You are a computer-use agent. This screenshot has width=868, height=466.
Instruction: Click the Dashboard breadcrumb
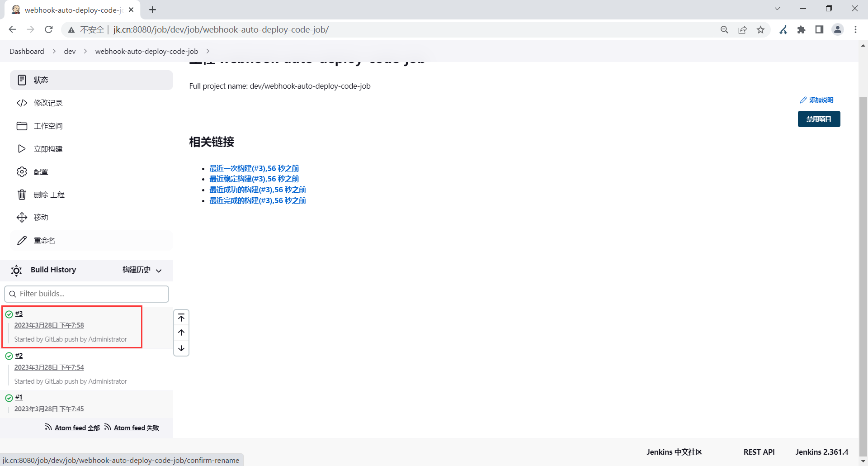coord(27,51)
